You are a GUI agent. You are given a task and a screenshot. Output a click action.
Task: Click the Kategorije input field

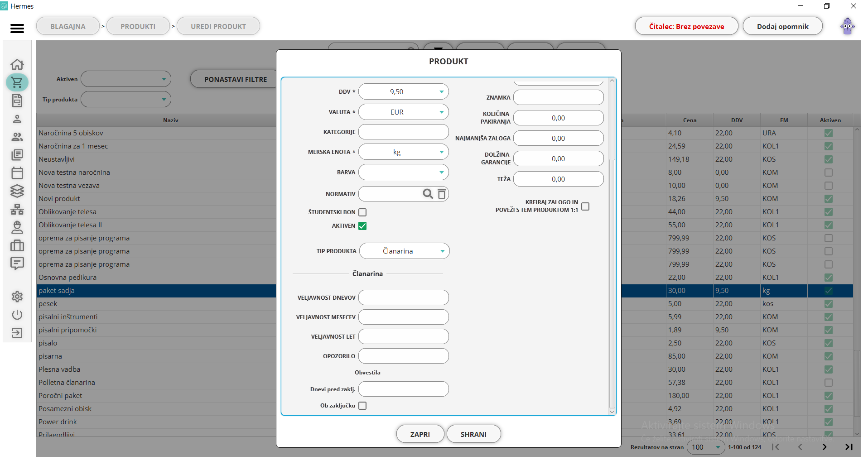click(403, 132)
